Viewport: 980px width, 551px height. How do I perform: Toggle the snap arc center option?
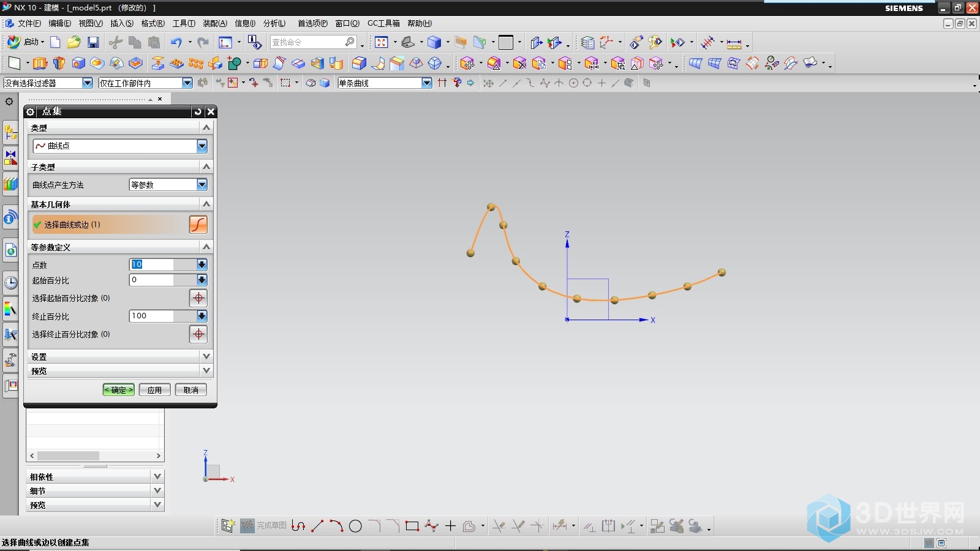point(574,83)
